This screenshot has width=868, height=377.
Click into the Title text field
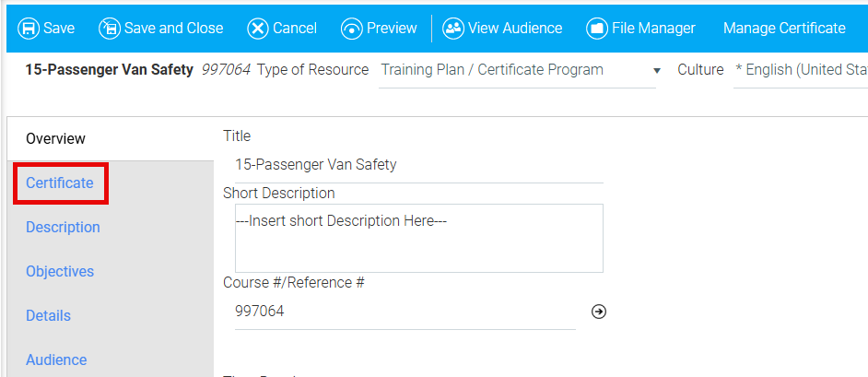click(413, 165)
